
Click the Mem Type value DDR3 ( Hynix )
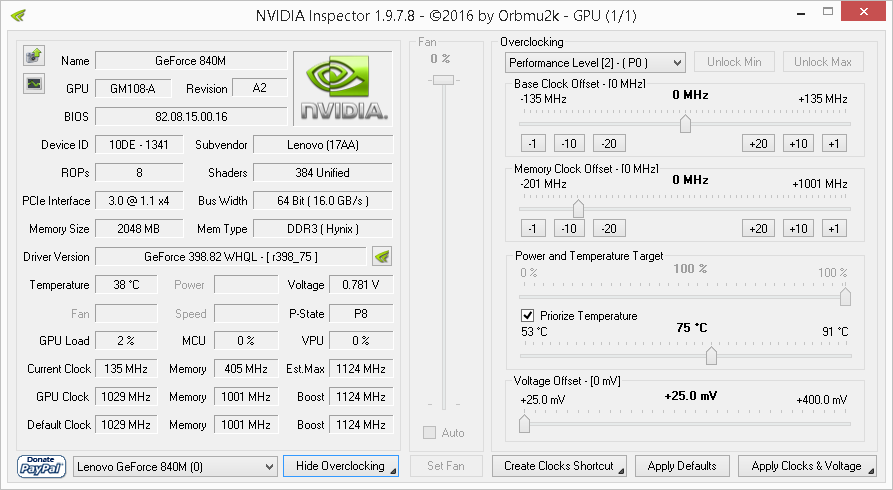(323, 228)
